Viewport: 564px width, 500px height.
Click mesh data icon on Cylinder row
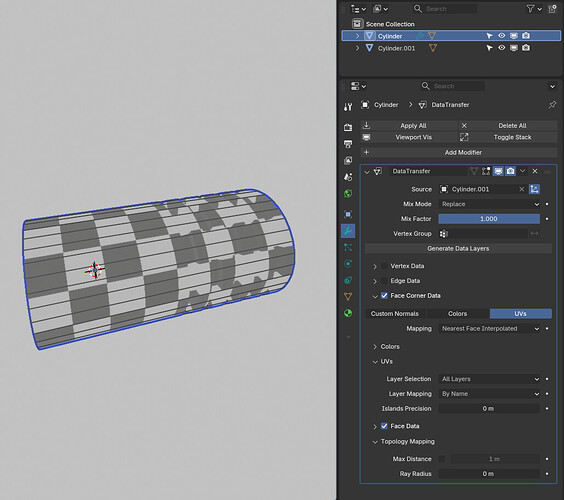pos(432,36)
